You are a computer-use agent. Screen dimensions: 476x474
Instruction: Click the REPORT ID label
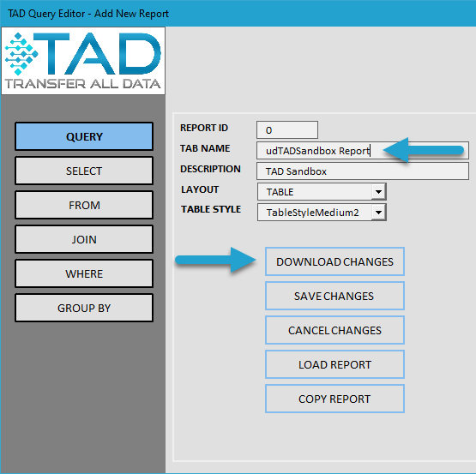coord(204,128)
